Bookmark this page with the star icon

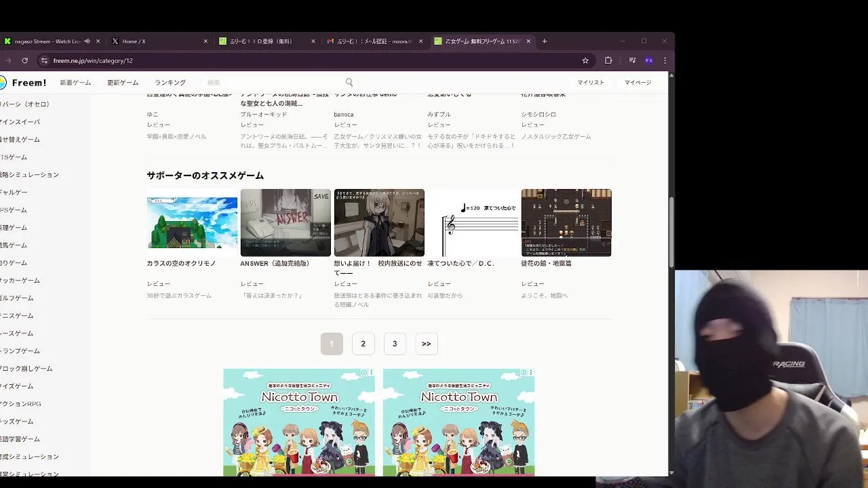pos(585,60)
